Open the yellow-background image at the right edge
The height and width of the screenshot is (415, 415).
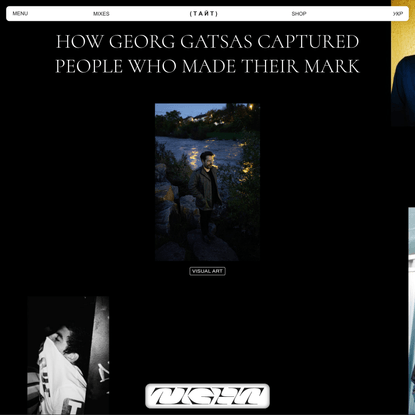coord(403,63)
